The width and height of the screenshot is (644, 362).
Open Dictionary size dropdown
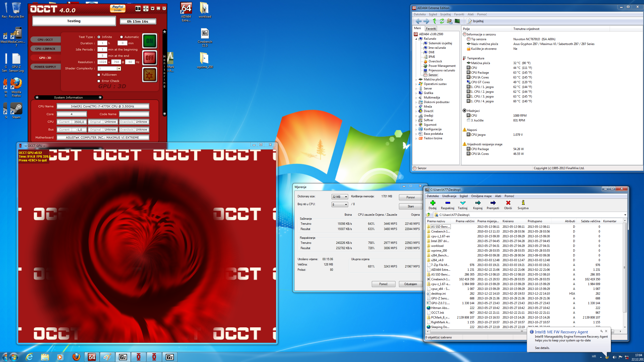click(x=340, y=197)
